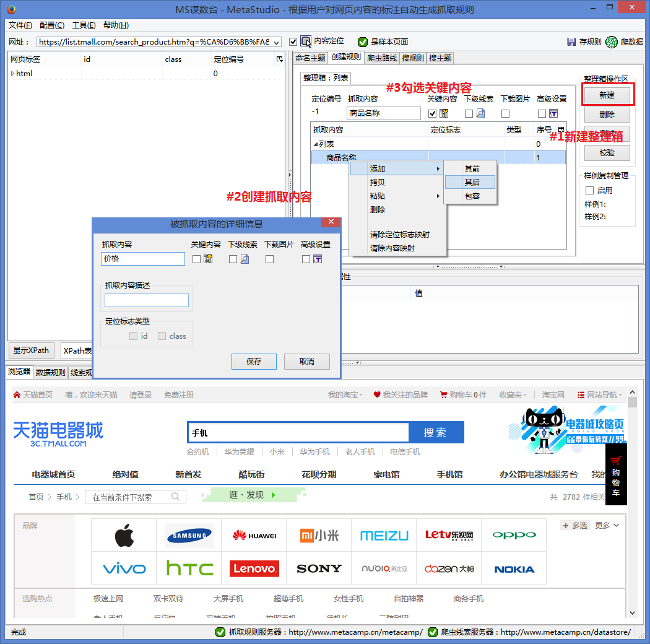
Task: Check 下级线索 checkbox in detail dialog
Action: point(233,259)
